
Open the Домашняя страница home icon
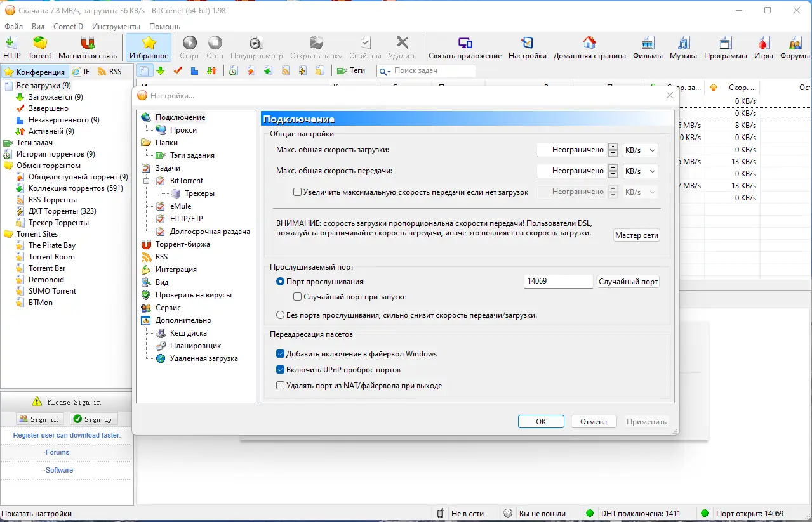pos(589,48)
